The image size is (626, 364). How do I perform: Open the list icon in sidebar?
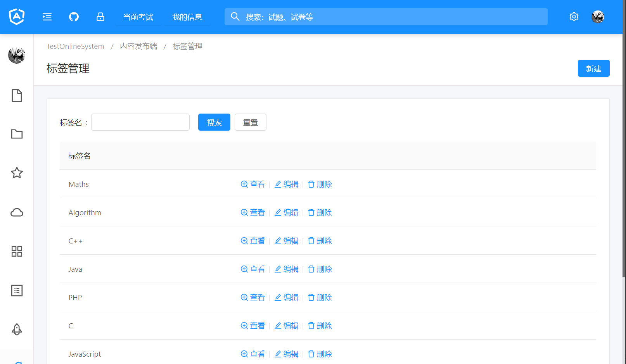pyautogui.click(x=17, y=290)
